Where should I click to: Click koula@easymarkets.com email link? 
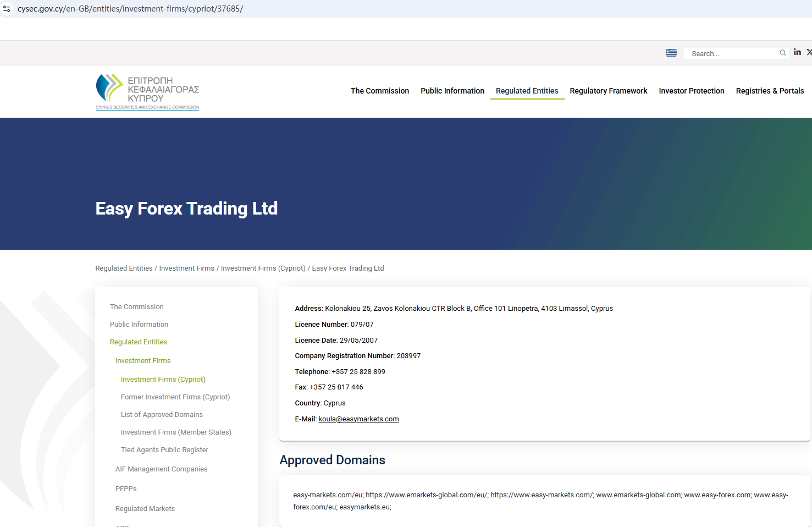point(358,419)
